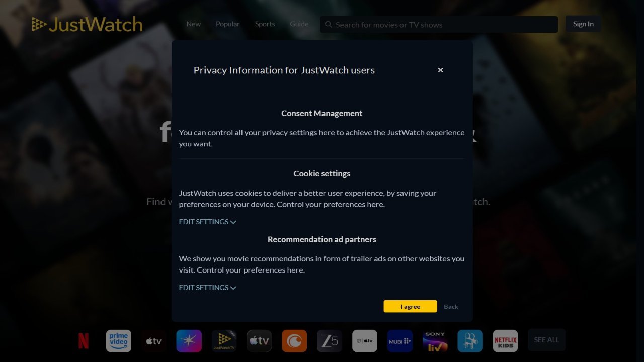The image size is (644, 362).
Task: Select the Sony LIV provider icon
Action: [435, 341]
